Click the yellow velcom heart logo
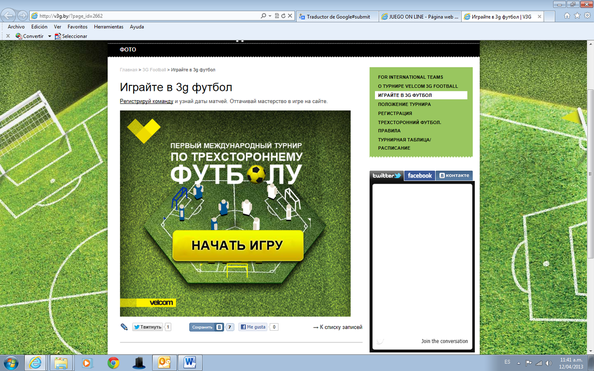The image size is (594, 371). tap(144, 130)
